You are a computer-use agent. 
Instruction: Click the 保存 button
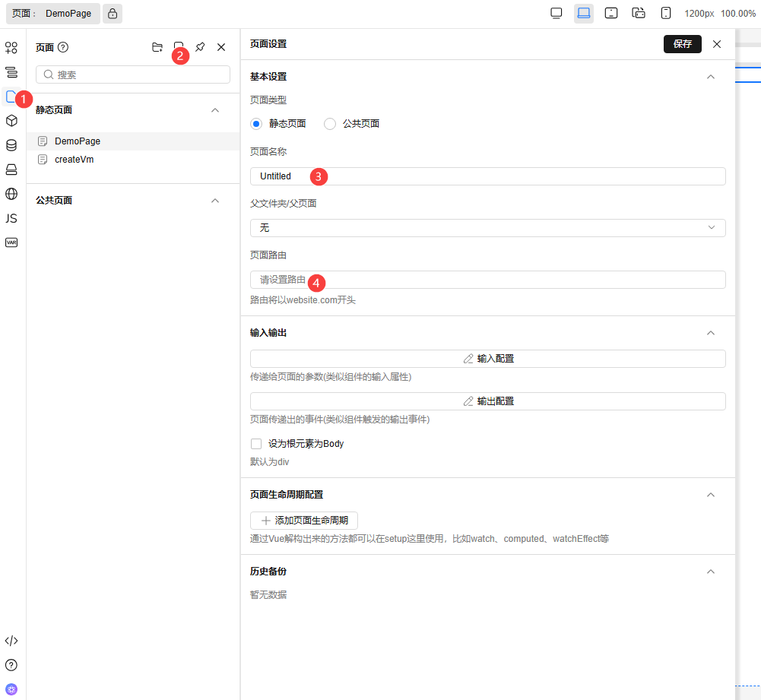pos(682,44)
